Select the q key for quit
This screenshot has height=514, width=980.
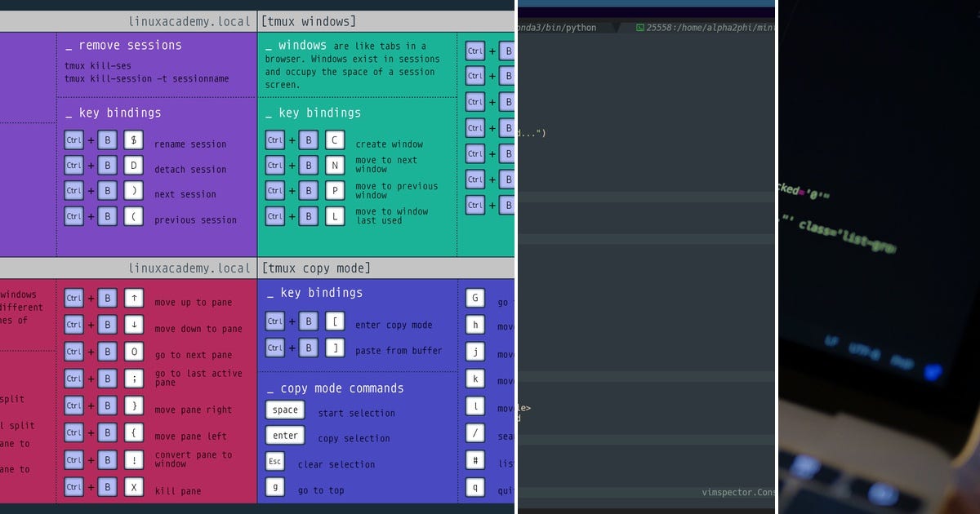474,488
